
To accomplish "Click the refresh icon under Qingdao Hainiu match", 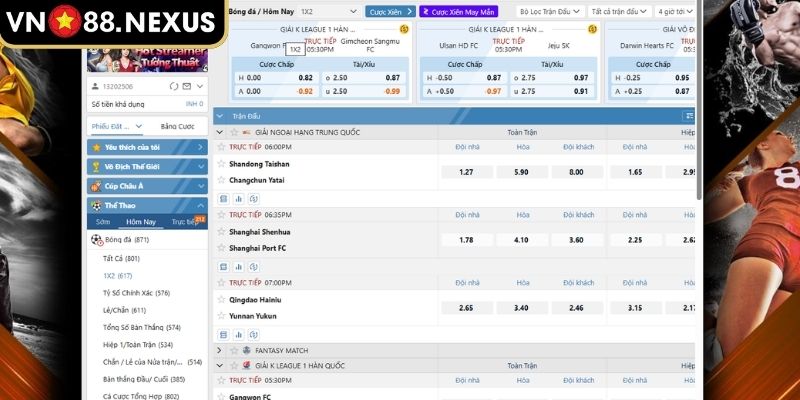I will click(254, 335).
